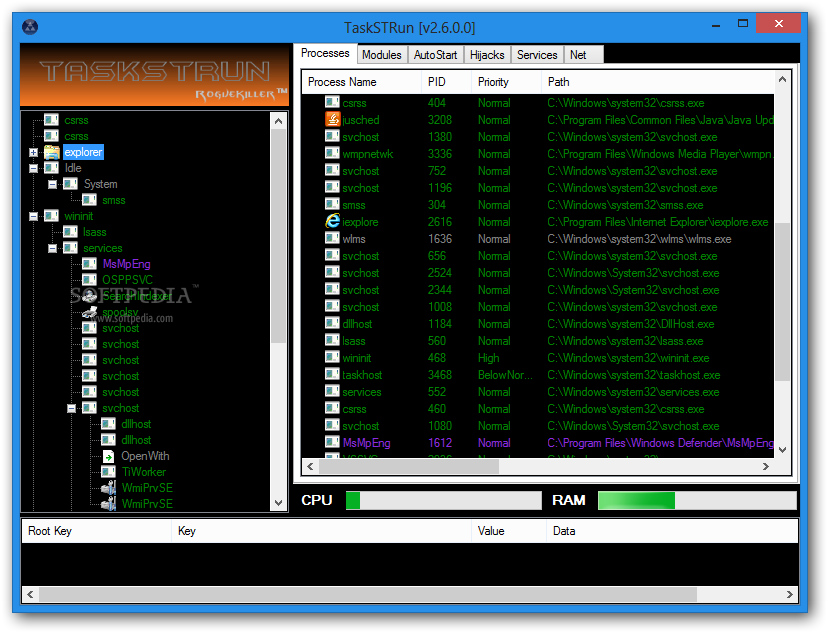828x633 pixels.
Task: Click the icon next to TiWorker in the tree
Action: coord(108,471)
